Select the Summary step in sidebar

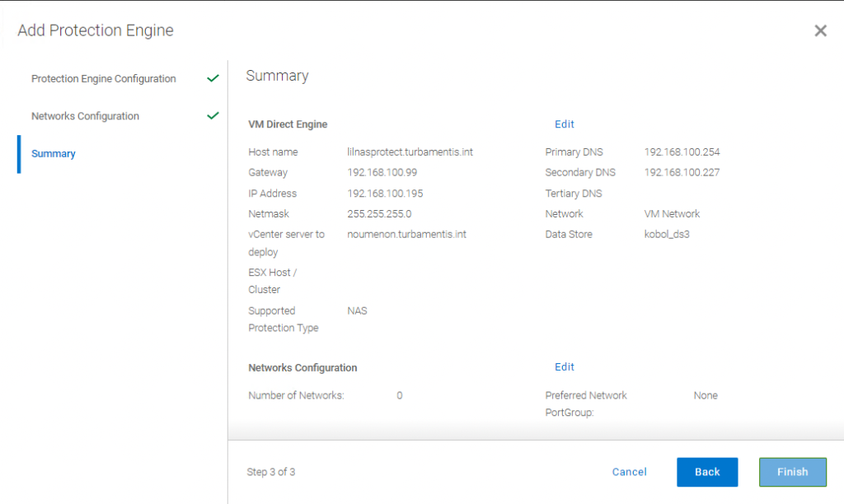point(54,154)
